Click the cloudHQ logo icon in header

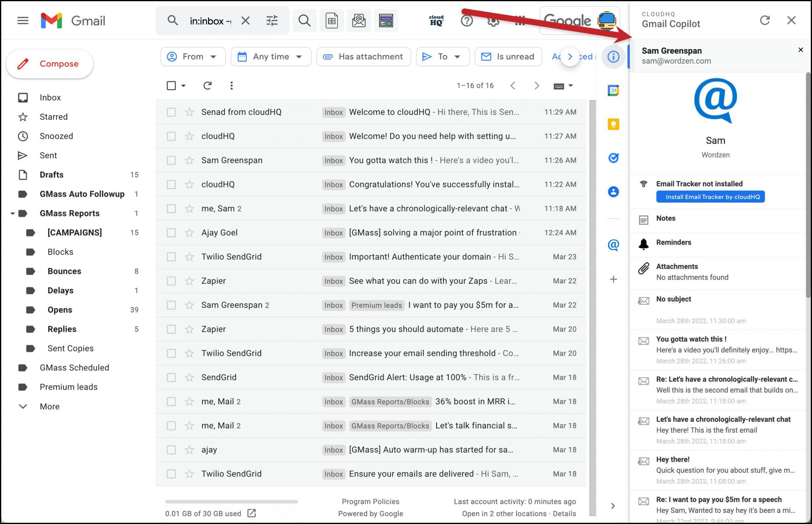(436, 21)
